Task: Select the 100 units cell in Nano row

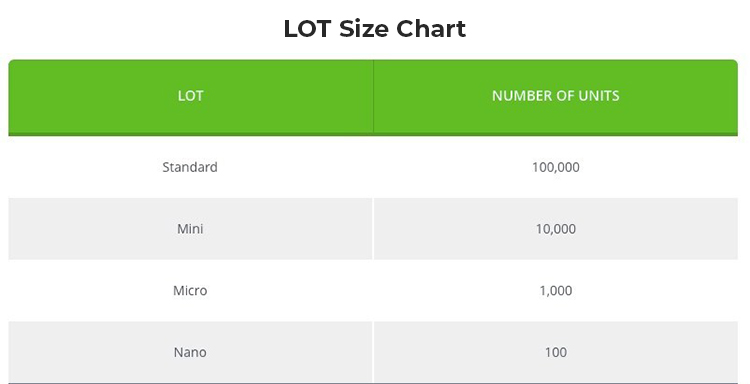Action: tap(555, 352)
